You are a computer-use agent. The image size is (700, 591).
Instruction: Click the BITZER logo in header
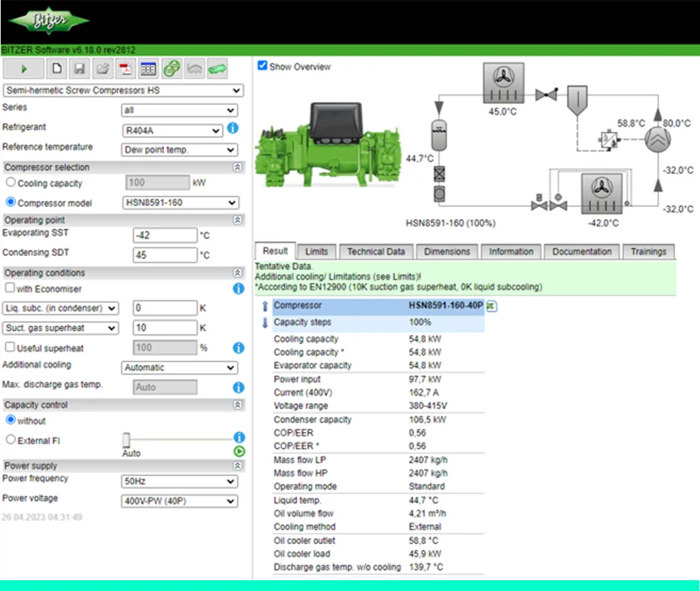click(x=48, y=21)
